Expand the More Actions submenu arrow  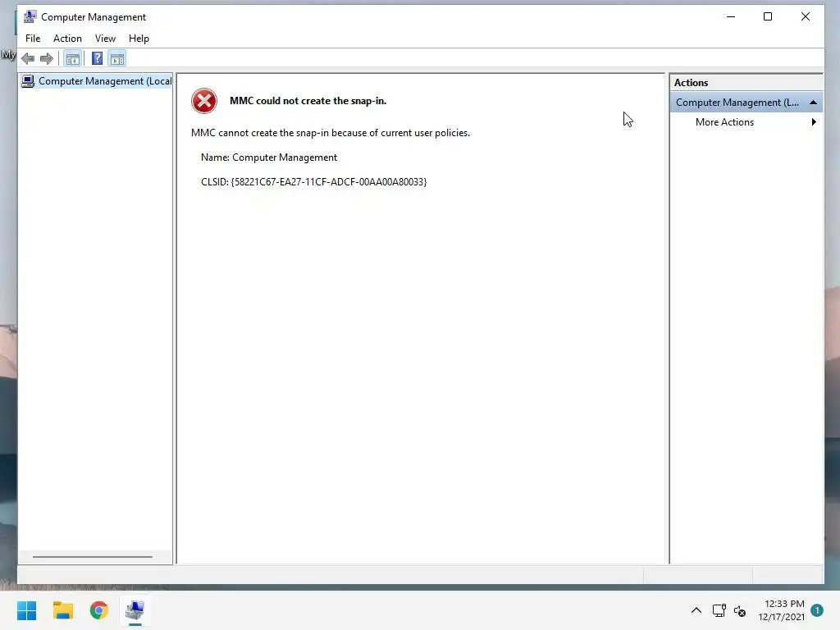pyautogui.click(x=814, y=122)
